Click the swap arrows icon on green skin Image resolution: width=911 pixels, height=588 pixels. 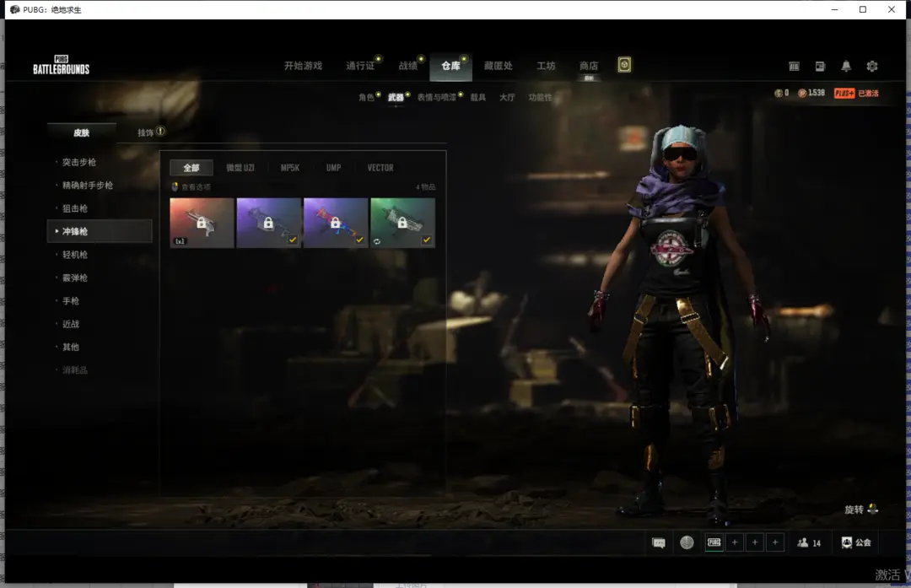coord(377,241)
